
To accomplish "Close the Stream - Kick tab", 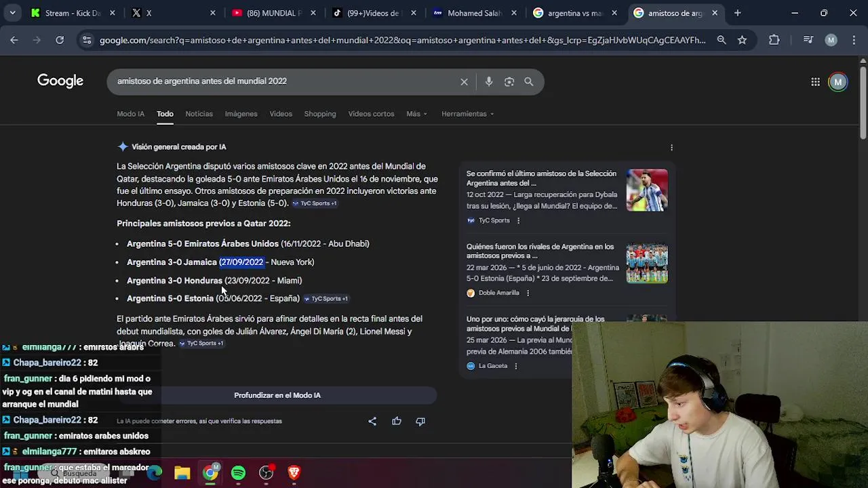I will click(113, 13).
